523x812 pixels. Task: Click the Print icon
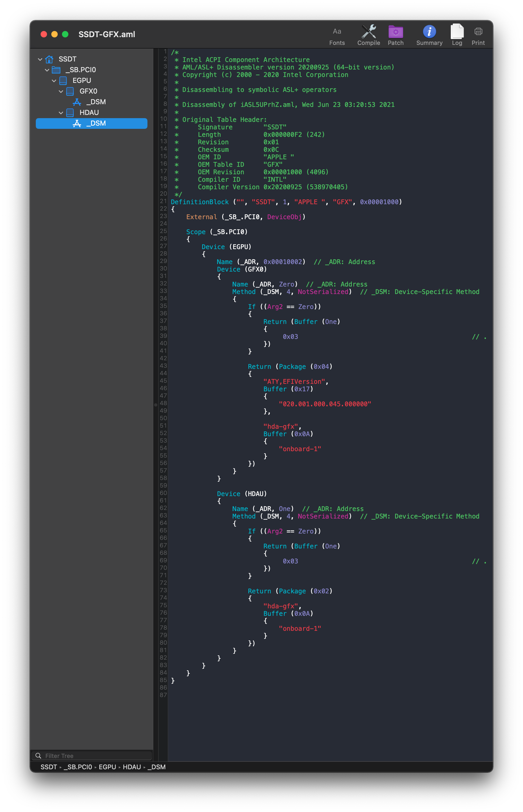point(478,32)
